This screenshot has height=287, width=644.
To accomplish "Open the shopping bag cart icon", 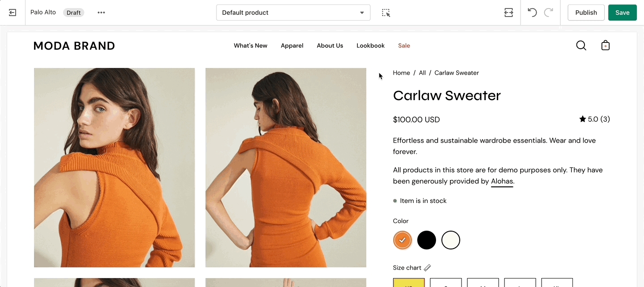I will (606, 46).
